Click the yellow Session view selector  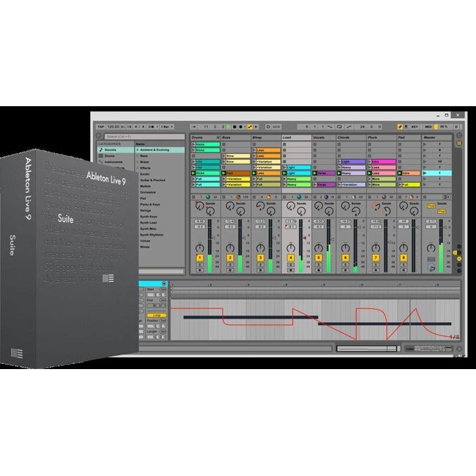[459, 143]
